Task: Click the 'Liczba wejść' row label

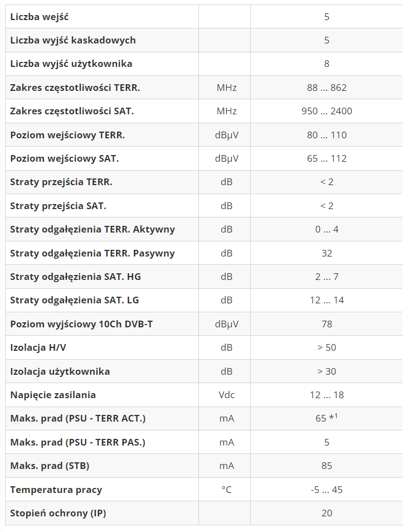Action: coord(40,17)
